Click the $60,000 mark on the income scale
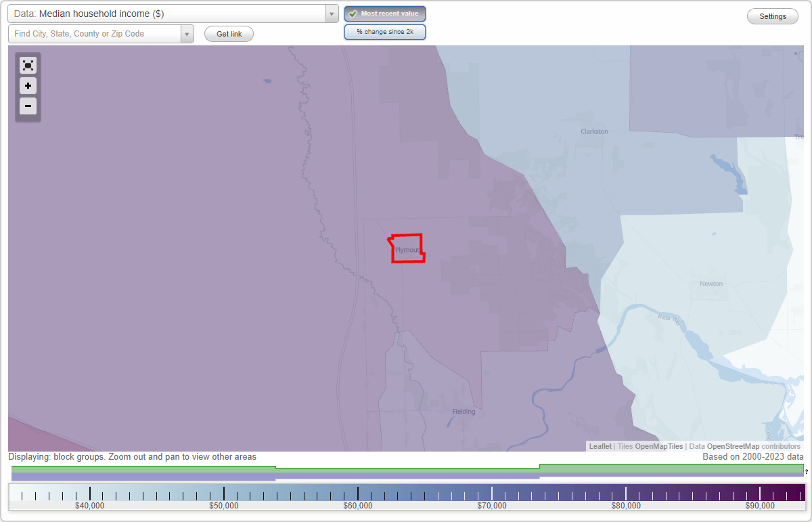 (x=358, y=492)
